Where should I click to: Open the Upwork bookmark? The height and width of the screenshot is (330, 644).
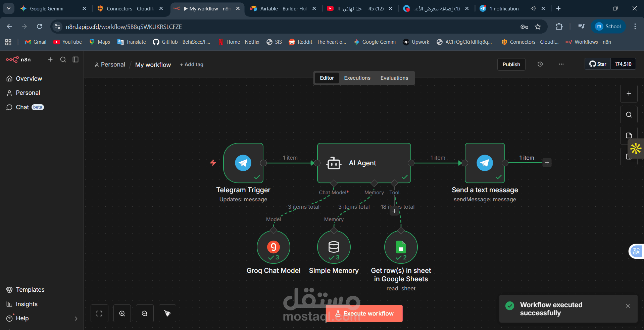[416, 42]
